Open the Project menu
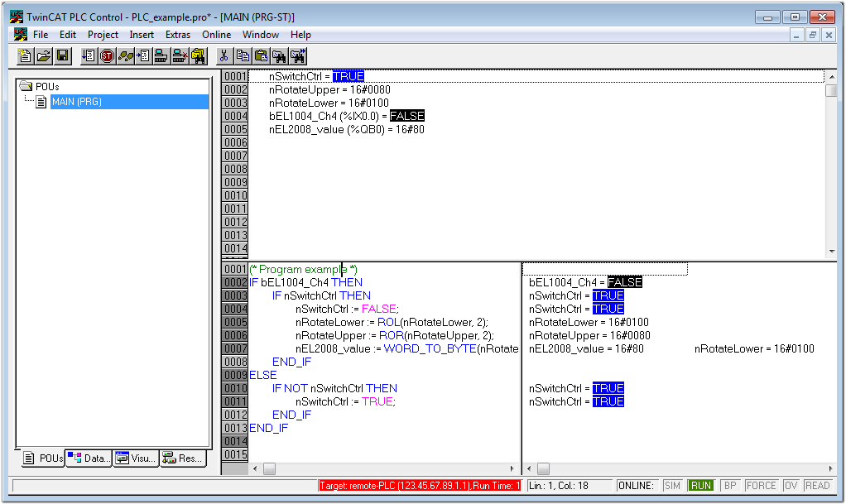 [x=103, y=35]
